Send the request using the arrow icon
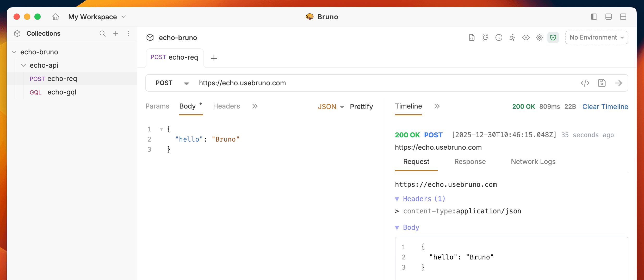Image resolution: width=644 pixels, height=280 pixels. (618, 83)
